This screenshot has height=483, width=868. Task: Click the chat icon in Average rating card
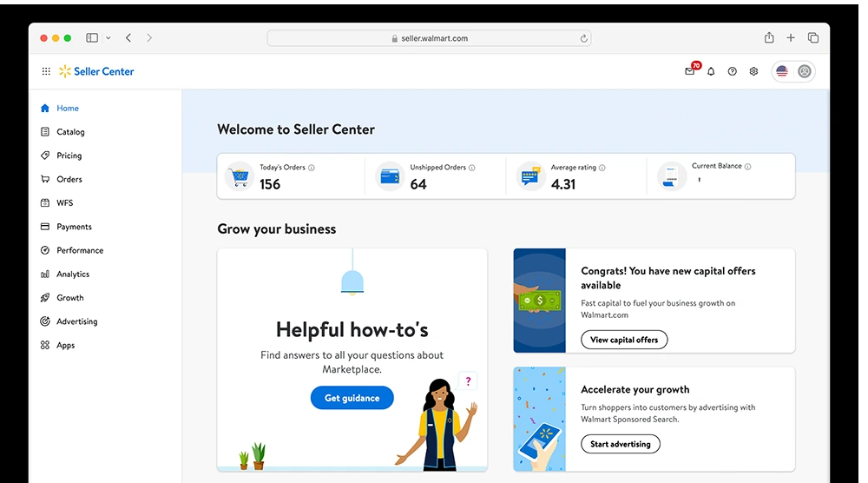pos(530,176)
